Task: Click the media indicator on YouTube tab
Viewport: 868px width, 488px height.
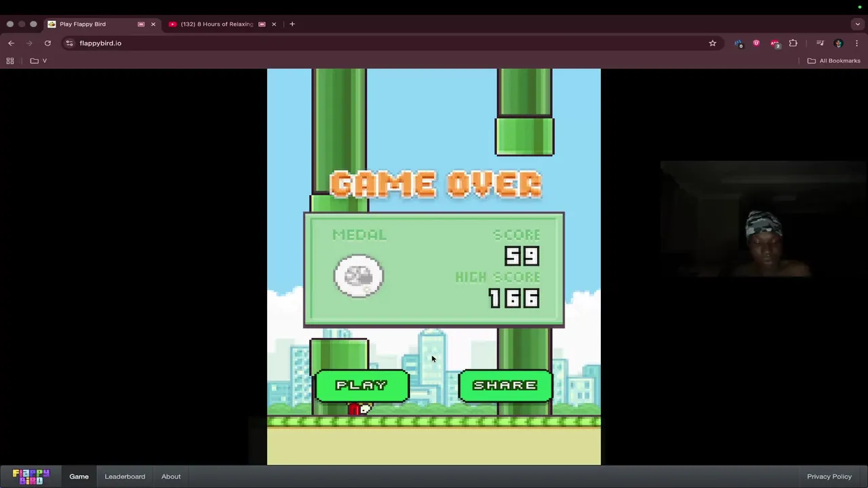Action: coord(262,24)
